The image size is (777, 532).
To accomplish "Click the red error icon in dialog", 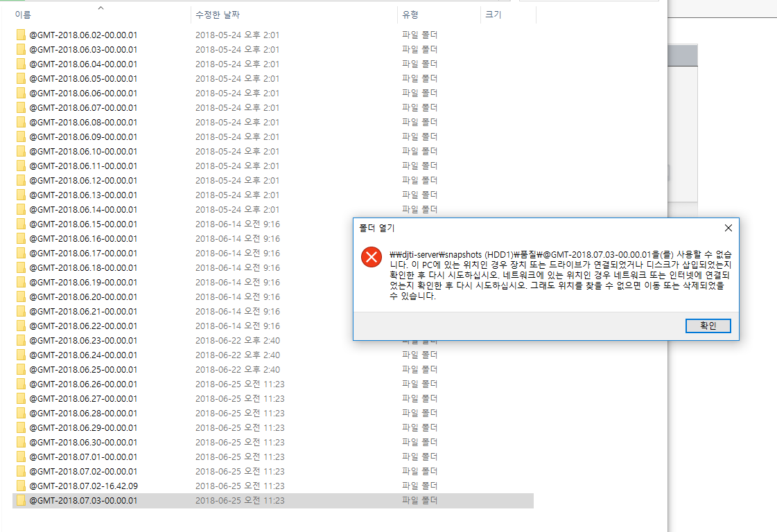I will (371, 257).
